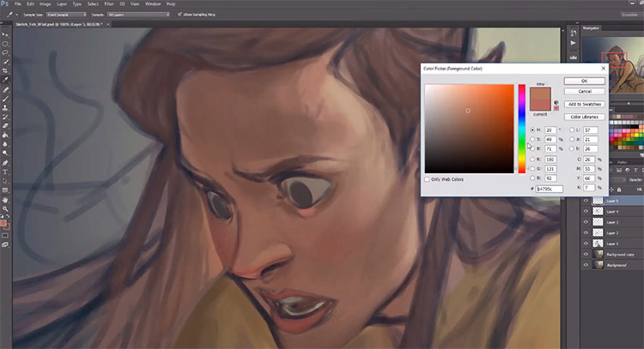Open the Window menu
644x349 pixels.
(153, 4)
